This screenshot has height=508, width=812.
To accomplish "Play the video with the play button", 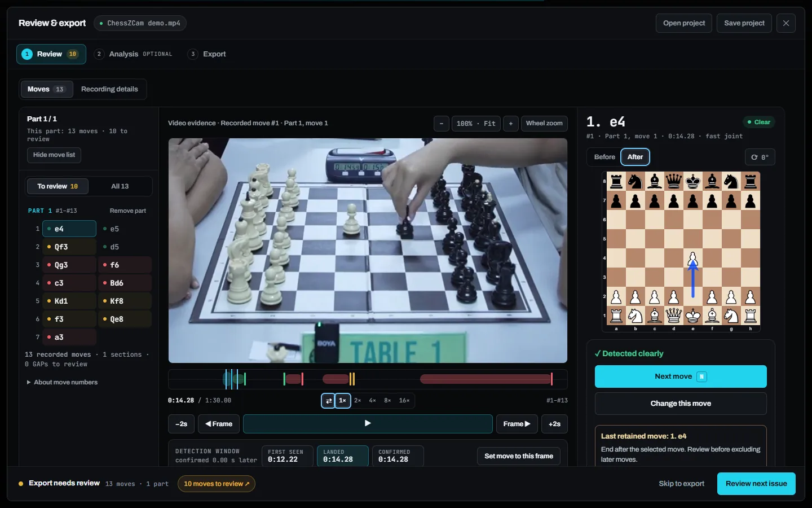I will click(x=368, y=424).
